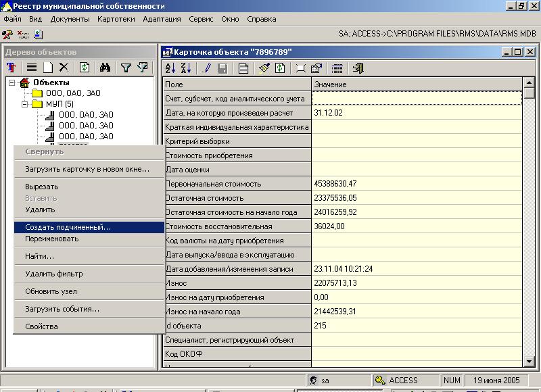Click scroll down arrow of card table
Screen dimensions: 541x392
[x=529, y=361]
